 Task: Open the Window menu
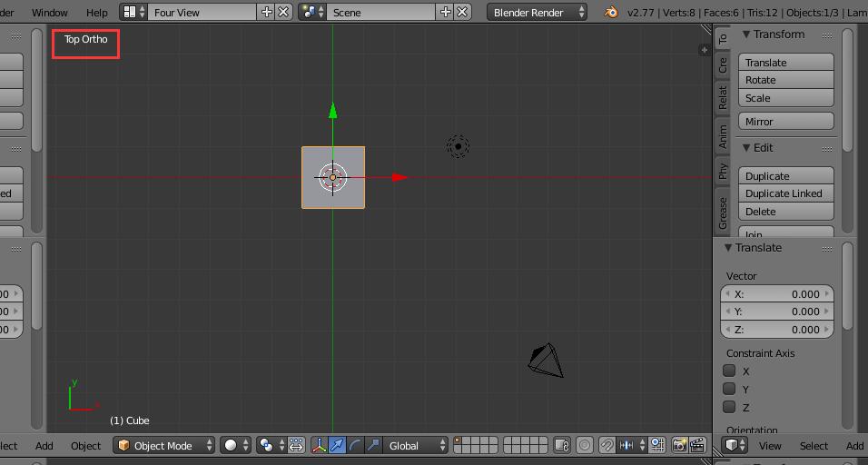(50, 12)
